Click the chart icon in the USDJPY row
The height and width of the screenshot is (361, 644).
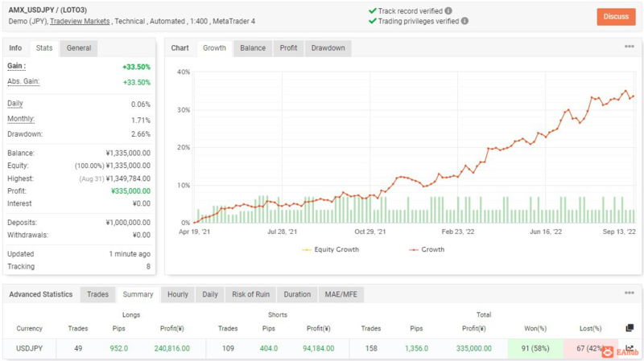click(630, 348)
